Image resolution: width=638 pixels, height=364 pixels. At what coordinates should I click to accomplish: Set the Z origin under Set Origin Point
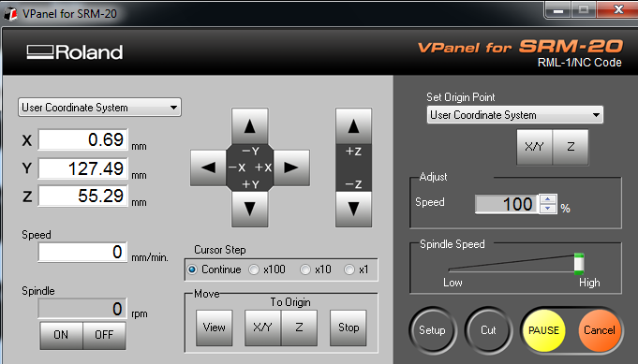[571, 147]
